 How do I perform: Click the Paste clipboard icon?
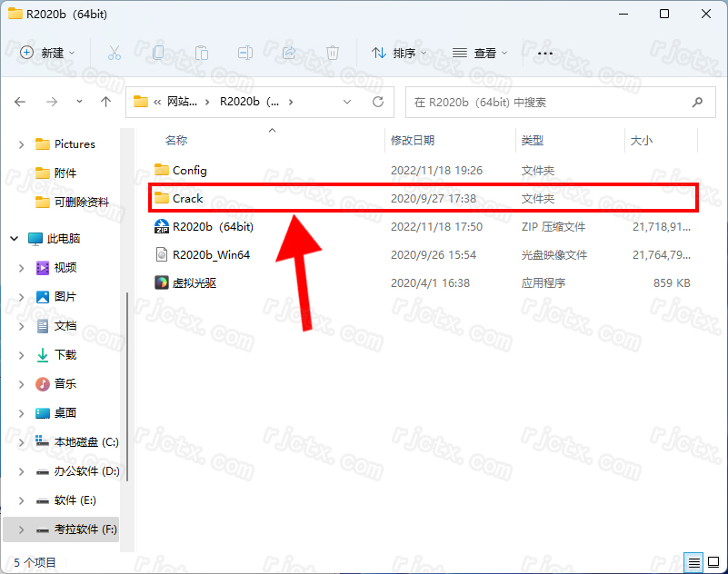click(x=202, y=54)
